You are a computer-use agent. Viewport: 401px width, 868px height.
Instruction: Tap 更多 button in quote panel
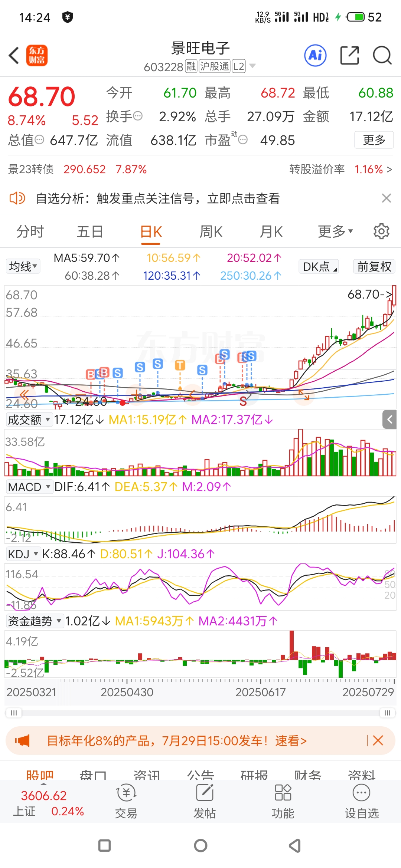[374, 140]
